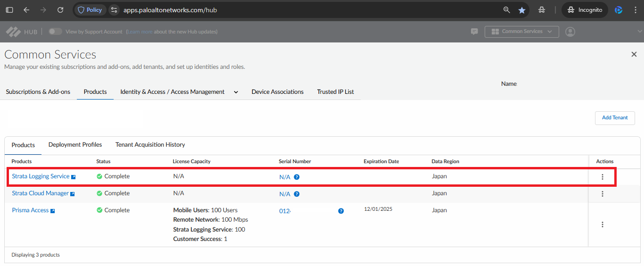Reload the page using browser refresh
The height and width of the screenshot is (266, 644).
click(x=60, y=10)
